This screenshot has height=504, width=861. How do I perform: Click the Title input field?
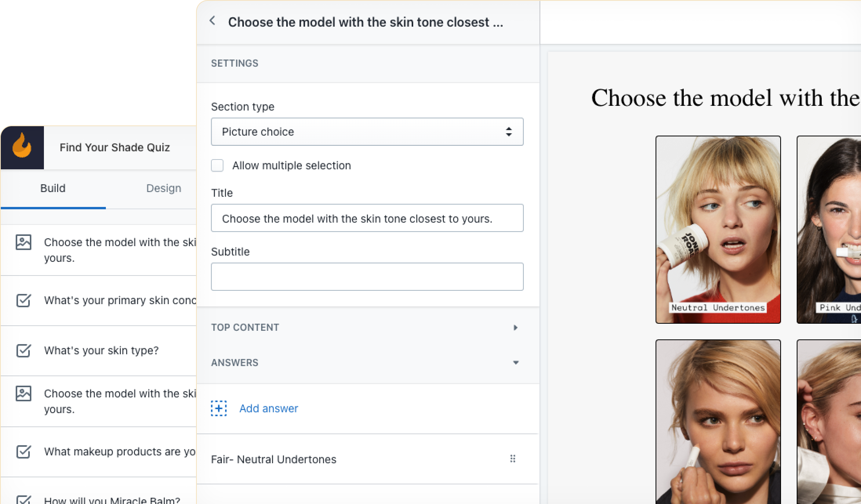click(x=367, y=218)
